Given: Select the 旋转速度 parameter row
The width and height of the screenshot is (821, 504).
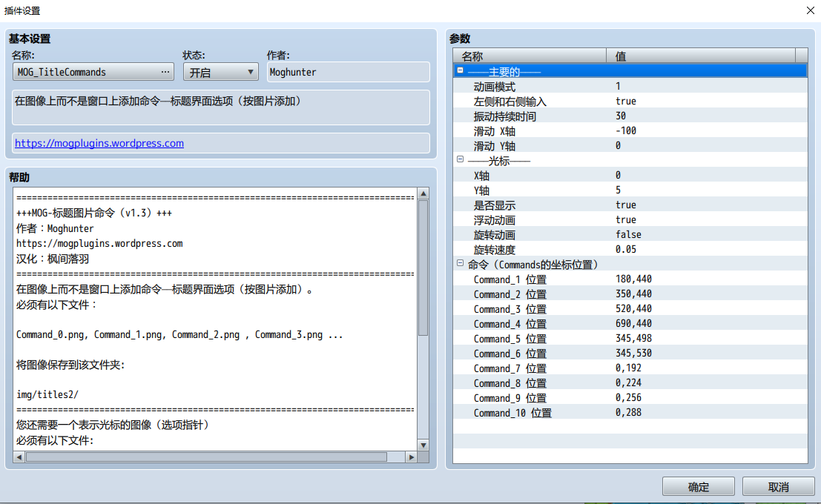Looking at the screenshot, I should click(630, 249).
